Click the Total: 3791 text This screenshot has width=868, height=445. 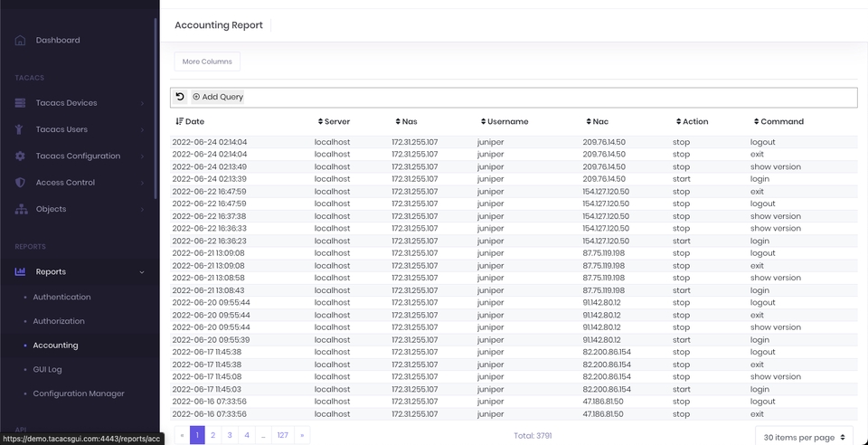tap(533, 436)
